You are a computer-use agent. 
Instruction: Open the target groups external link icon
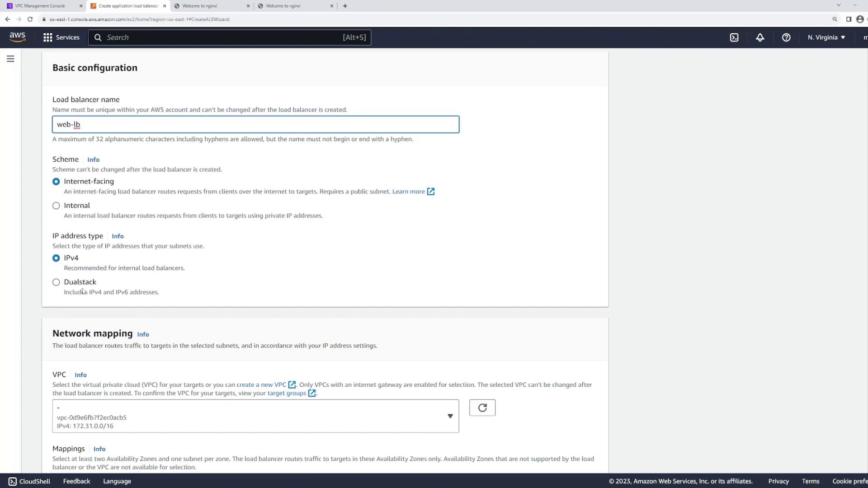pyautogui.click(x=312, y=393)
